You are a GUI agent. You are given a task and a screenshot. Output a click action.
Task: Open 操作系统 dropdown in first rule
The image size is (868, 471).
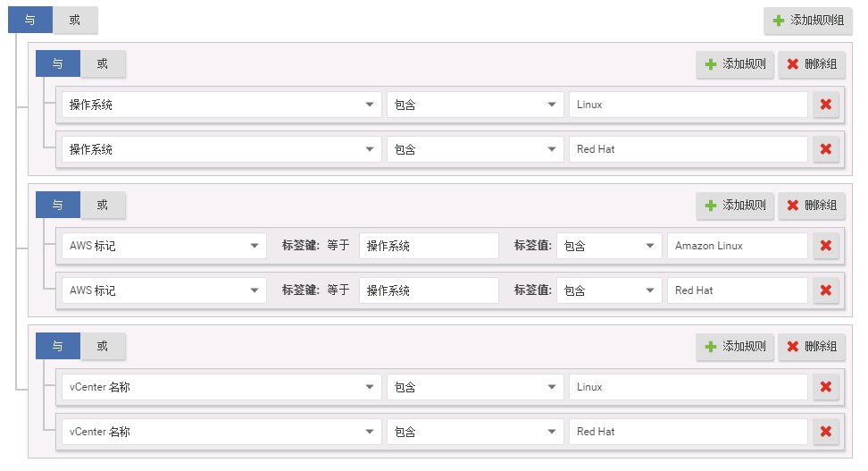point(221,105)
